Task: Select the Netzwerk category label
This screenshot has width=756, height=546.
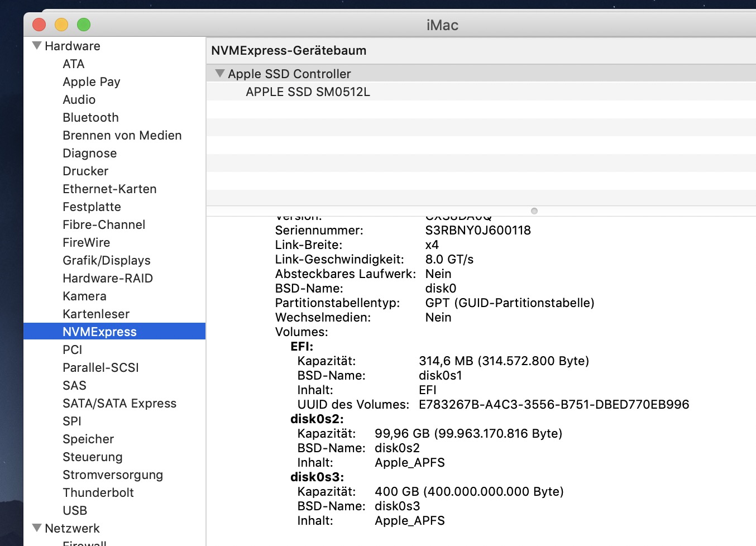Action: coord(72,528)
